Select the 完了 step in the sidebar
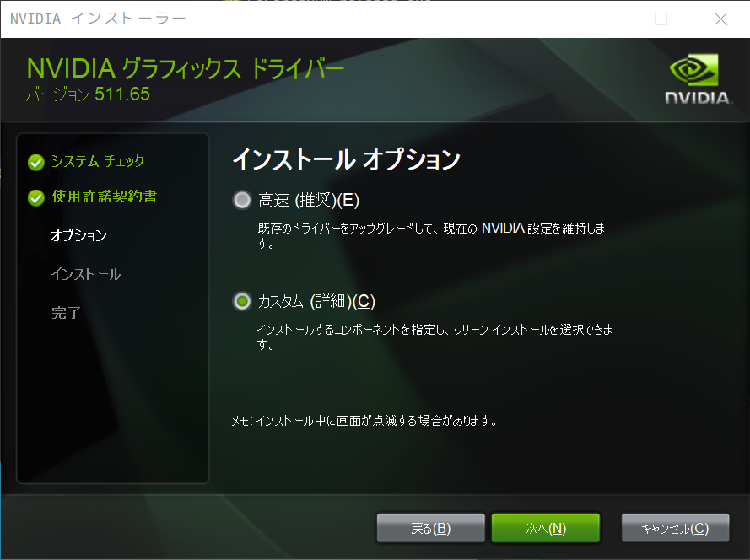 click(66, 313)
